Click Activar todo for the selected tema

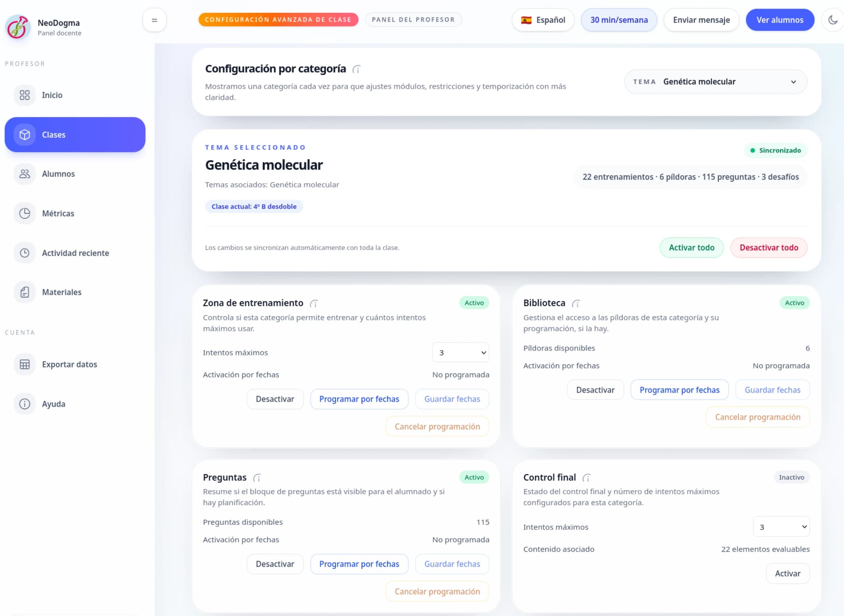pos(691,247)
